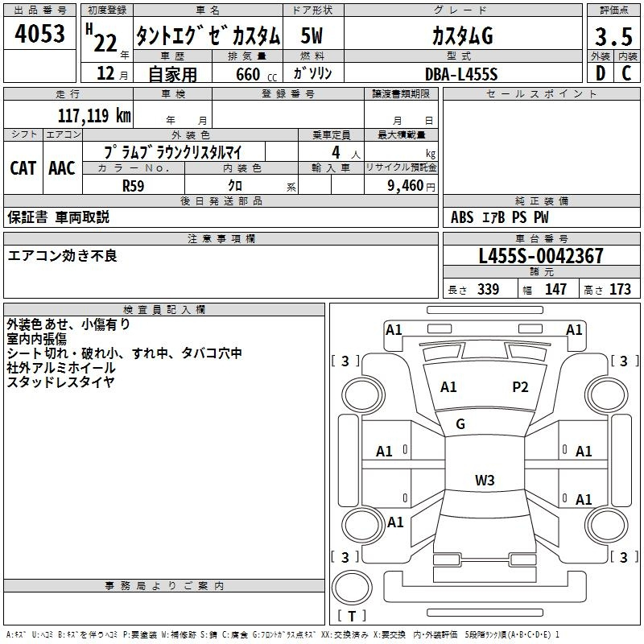The height and width of the screenshot is (644, 644).
Task: Select 保証書 車両取説 in later-shipped parts
Action: coord(58,217)
